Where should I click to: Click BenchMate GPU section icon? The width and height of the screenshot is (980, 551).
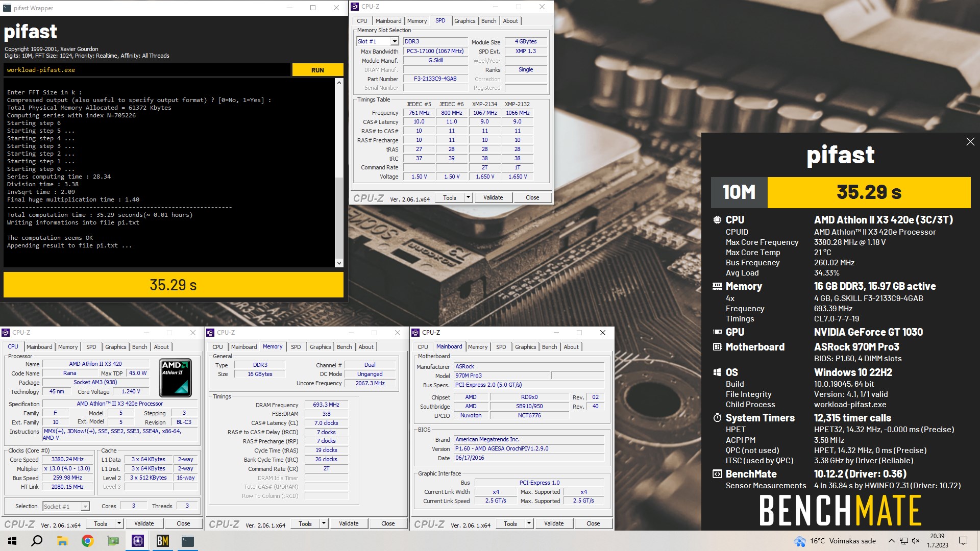(717, 332)
